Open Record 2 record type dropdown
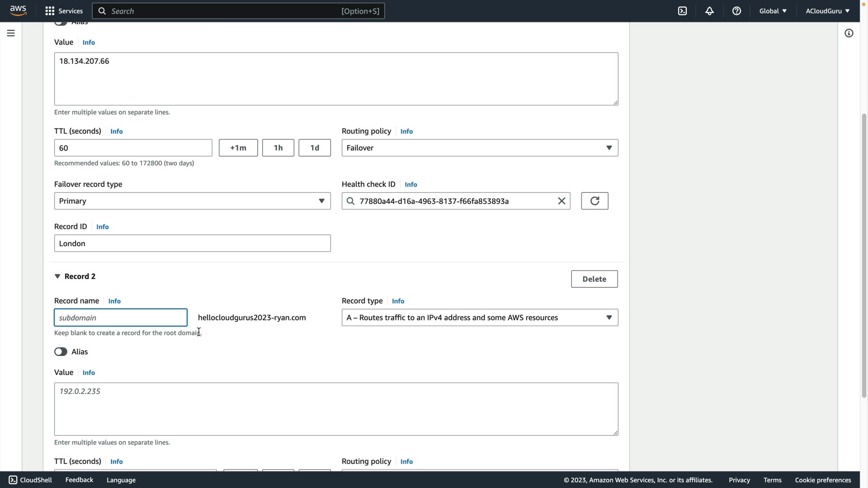The image size is (868, 488). 480,318
